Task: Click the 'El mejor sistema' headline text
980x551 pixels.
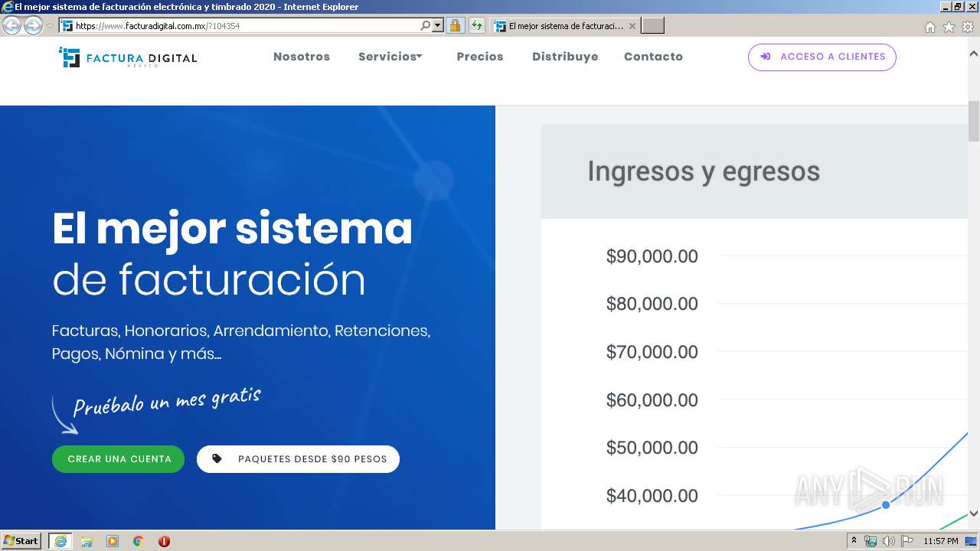Action: [233, 229]
